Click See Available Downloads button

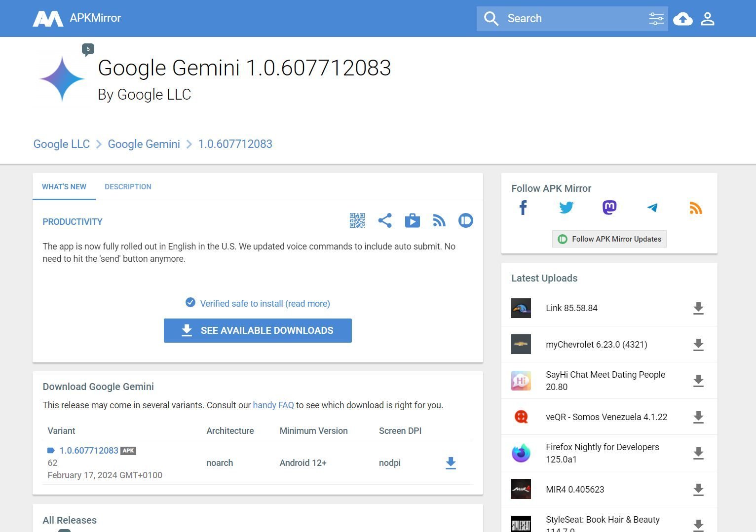pos(258,330)
